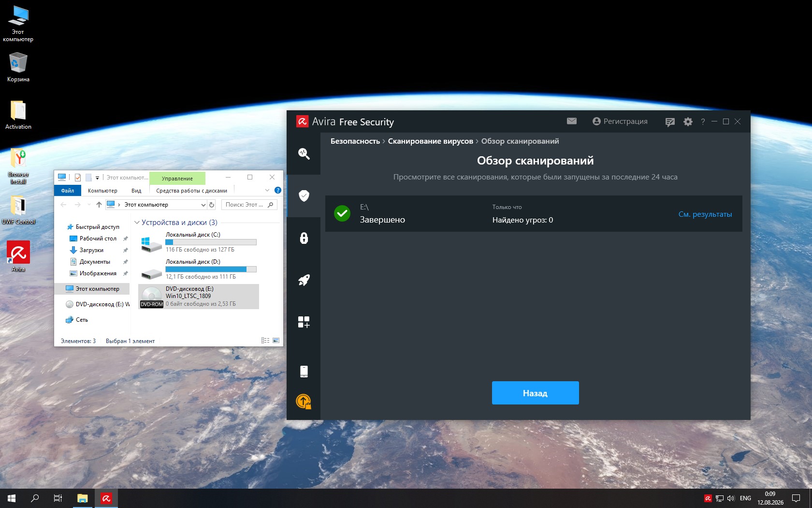Open the mobile device icon in Avira sidebar
Screen dimensions: 812x508
coord(304,371)
